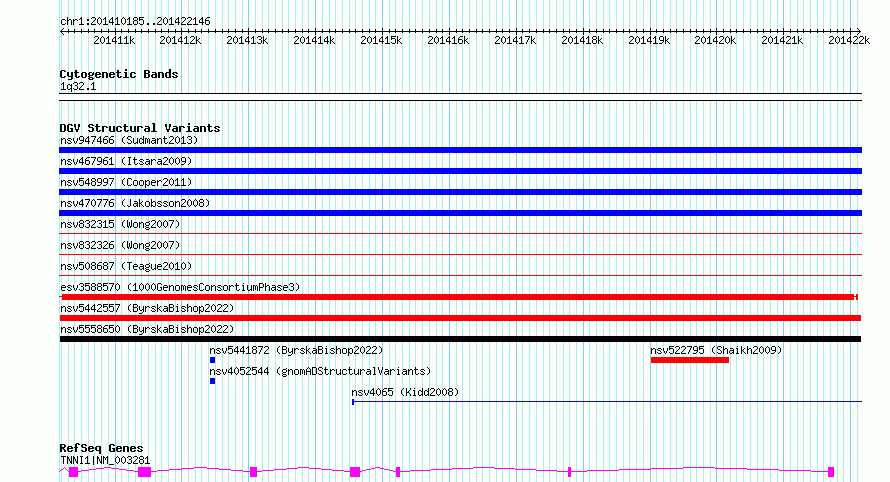Image resolution: width=890 pixels, height=482 pixels.
Task: Click the nsv508687 (Teague2010) label
Action: pyautogui.click(x=126, y=266)
